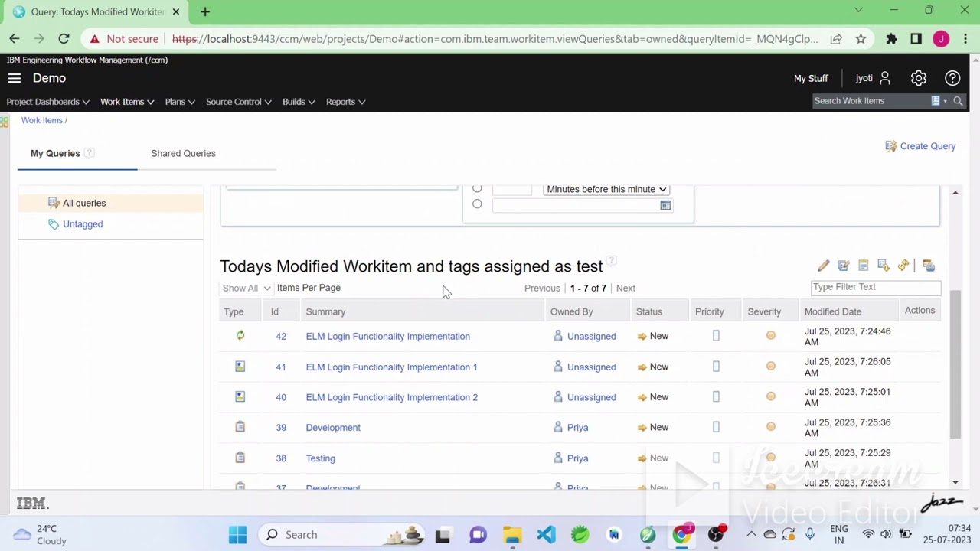Expand the Project Dashboards menu
Viewport: 980px width, 551px height.
(x=47, y=102)
